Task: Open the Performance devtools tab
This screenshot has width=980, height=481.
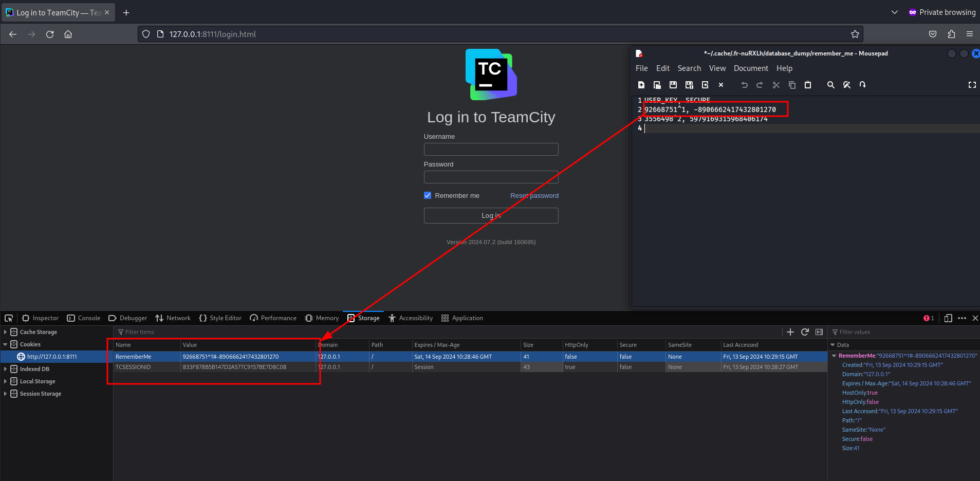Action: pos(273,318)
